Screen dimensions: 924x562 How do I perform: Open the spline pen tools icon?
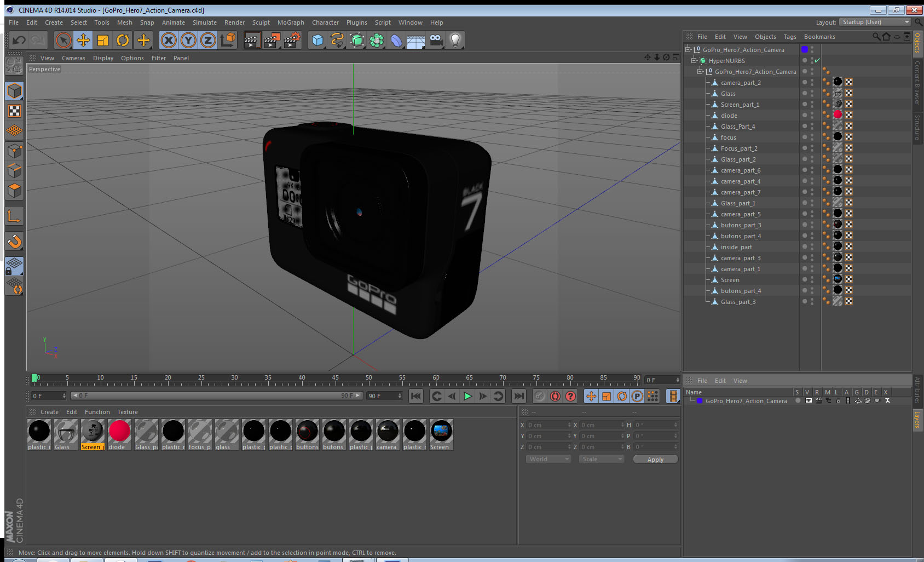pos(337,40)
